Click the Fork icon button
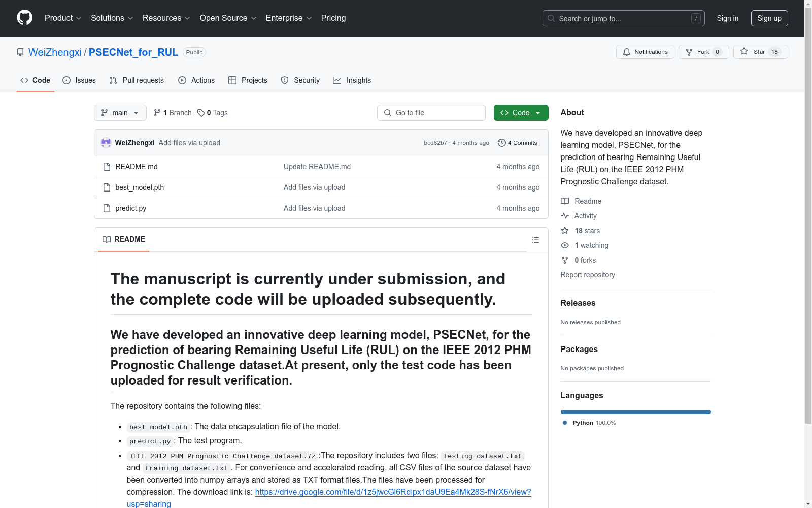The width and height of the screenshot is (812, 508). coord(689,52)
